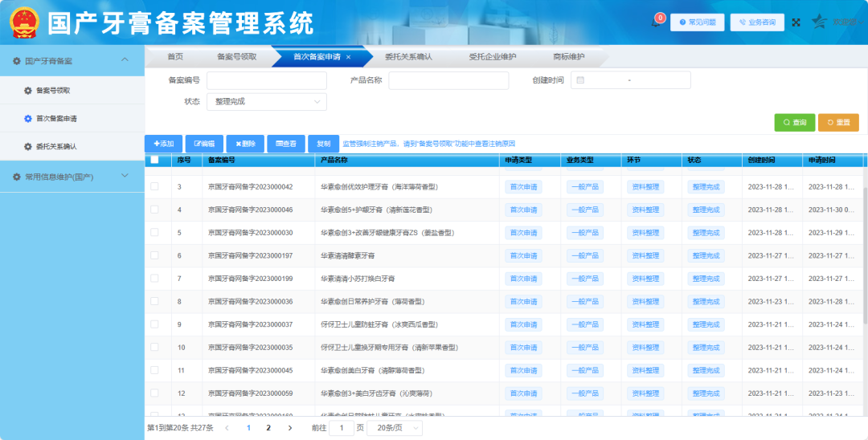Open the 商标维护 tab
The width and height of the screenshot is (868, 440).
(x=568, y=57)
